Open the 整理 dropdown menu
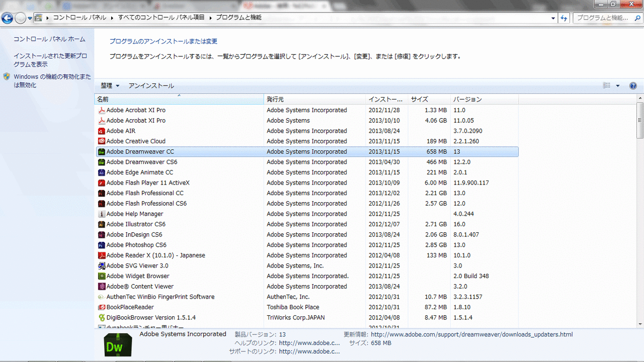The image size is (644, 362). (x=110, y=86)
